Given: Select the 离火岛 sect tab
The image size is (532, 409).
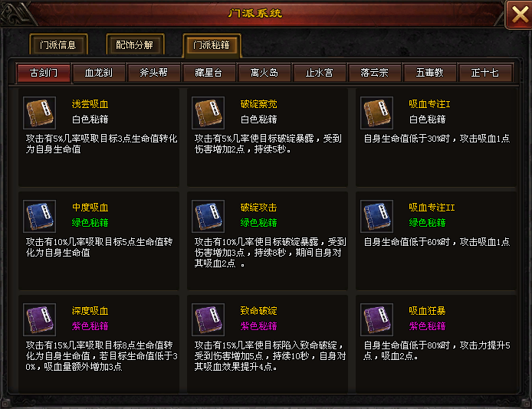Looking at the screenshot, I should click(x=264, y=73).
